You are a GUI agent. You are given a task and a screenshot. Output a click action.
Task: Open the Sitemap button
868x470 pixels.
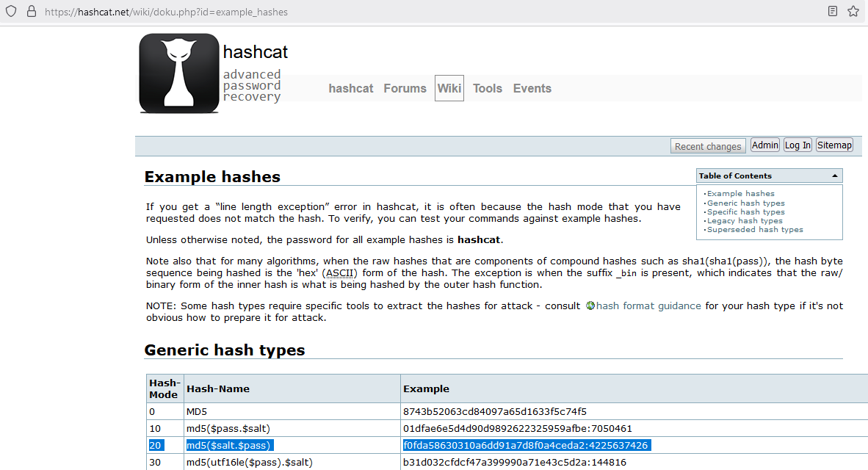(x=834, y=145)
